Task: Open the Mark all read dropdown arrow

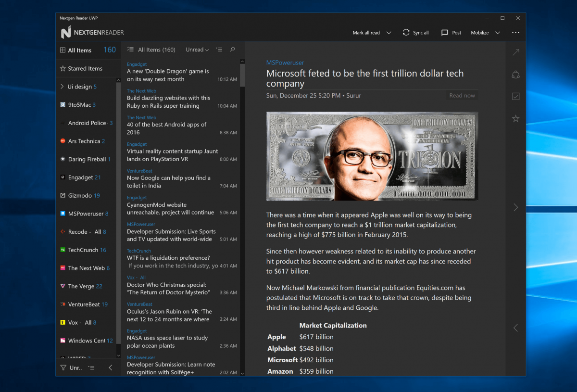Action: pos(389,33)
